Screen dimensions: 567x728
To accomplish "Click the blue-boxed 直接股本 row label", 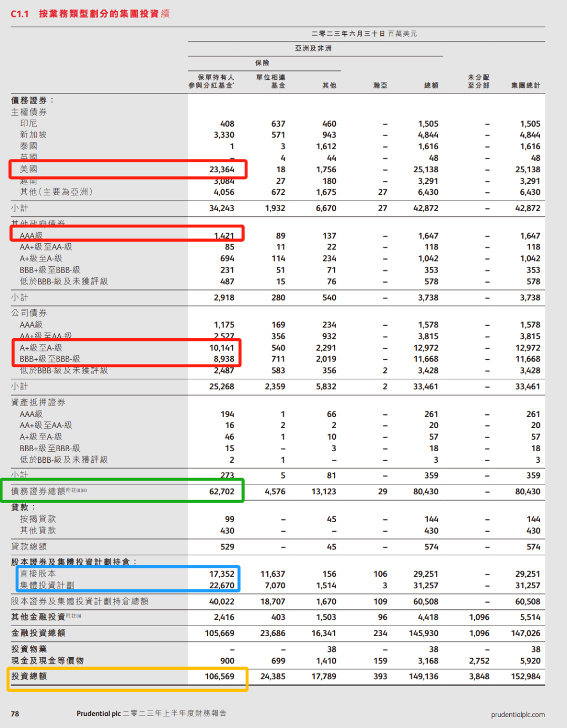I will click(x=38, y=574).
